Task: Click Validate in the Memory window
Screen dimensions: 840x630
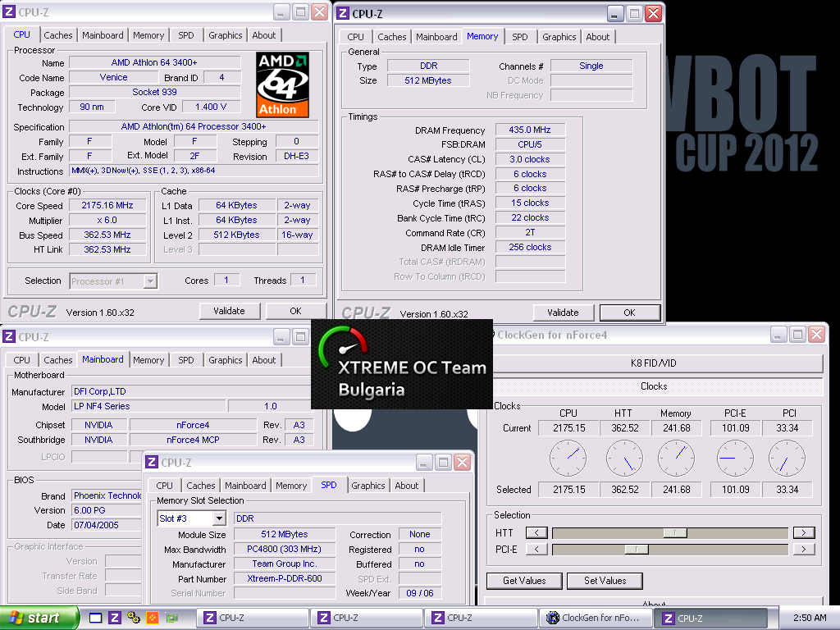Action: (x=563, y=313)
